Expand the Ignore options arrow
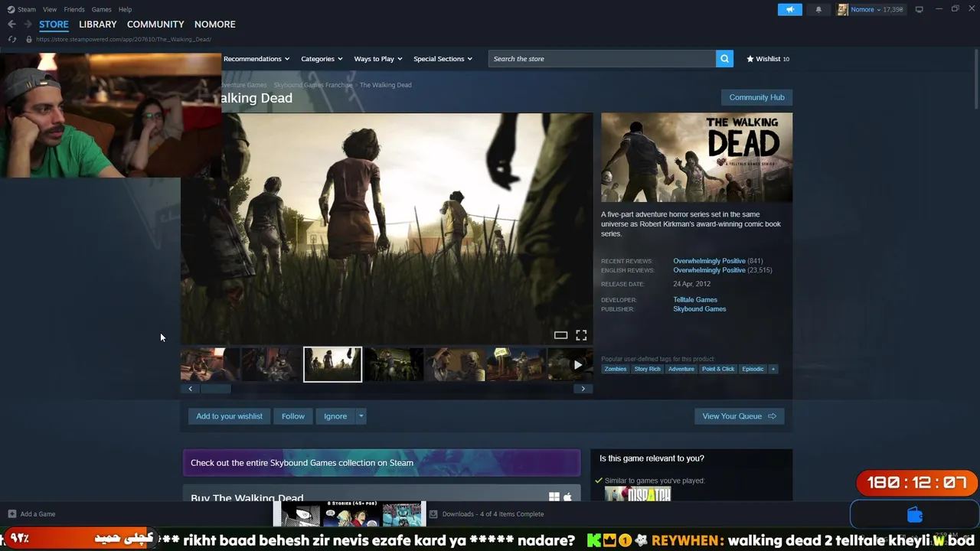The image size is (980, 551). pyautogui.click(x=361, y=416)
